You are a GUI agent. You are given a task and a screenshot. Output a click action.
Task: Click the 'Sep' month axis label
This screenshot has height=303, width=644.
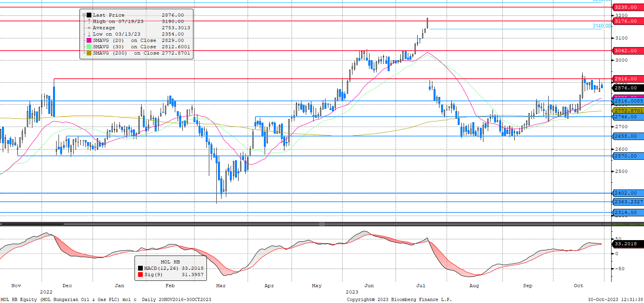528,286
